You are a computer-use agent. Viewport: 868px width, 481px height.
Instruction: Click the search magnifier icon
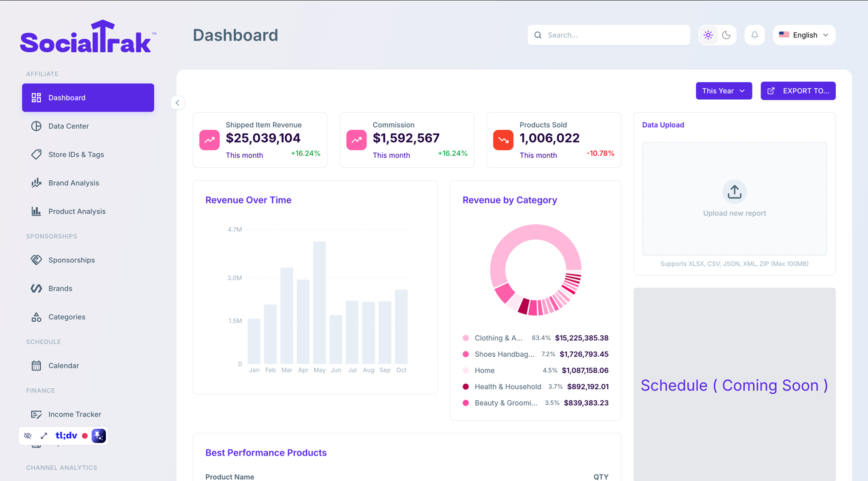pyautogui.click(x=538, y=35)
